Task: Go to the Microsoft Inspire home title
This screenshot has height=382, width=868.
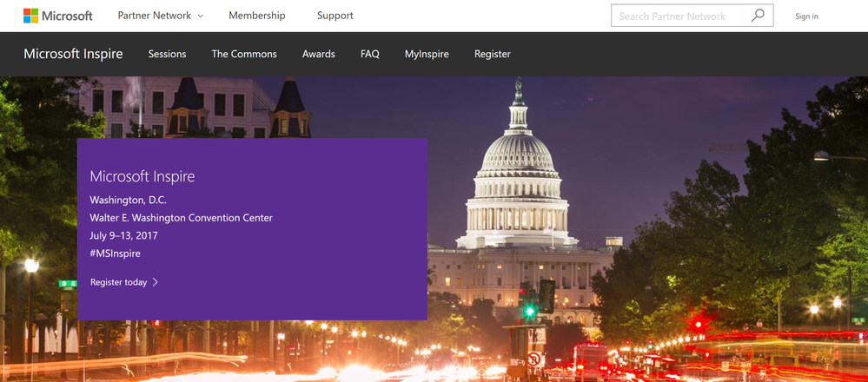Action: 73,54
